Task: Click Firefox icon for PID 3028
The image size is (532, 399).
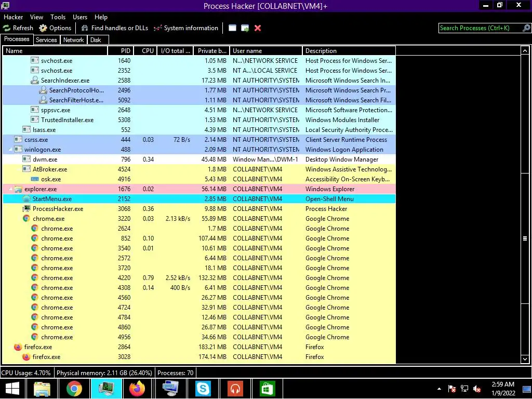Action: (26, 357)
